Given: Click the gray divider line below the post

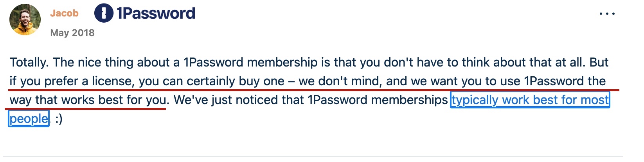Looking at the screenshot, I should point(313,157).
